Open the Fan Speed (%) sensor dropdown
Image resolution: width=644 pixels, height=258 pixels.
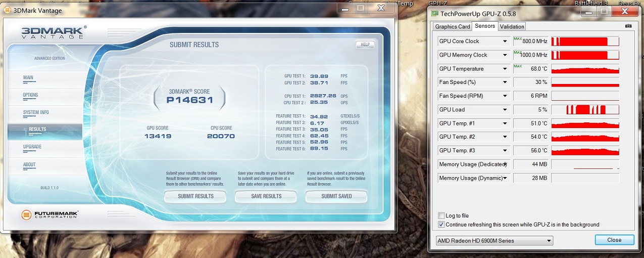click(505, 82)
